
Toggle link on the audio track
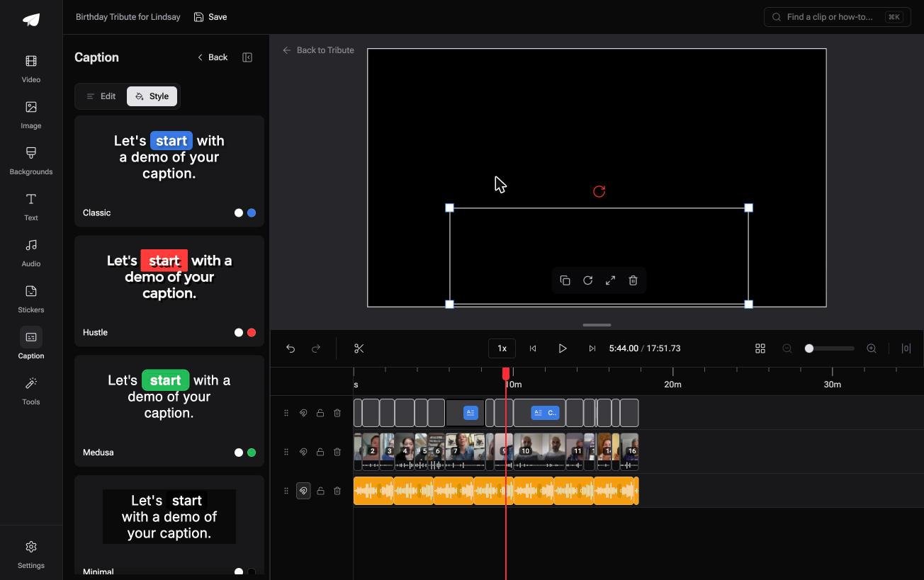click(x=303, y=491)
